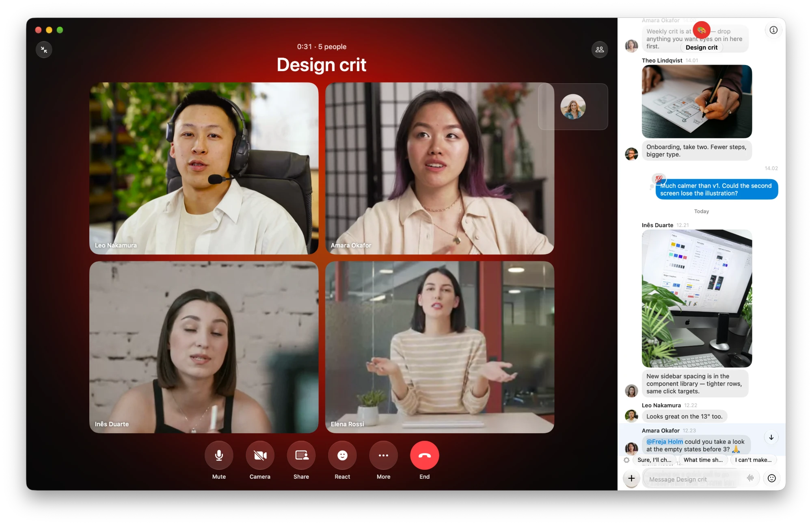Open emoji picker beside message field
This screenshot has width=812, height=525.
[x=772, y=478]
